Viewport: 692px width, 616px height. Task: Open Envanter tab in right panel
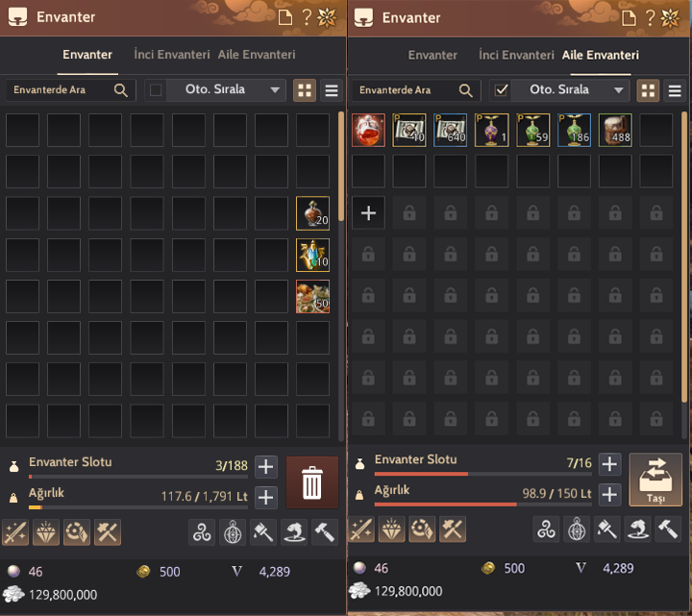[x=432, y=55]
